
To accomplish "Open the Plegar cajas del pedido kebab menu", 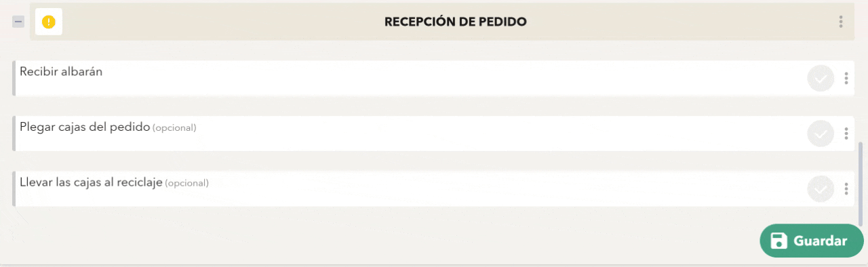I will coord(846,133).
